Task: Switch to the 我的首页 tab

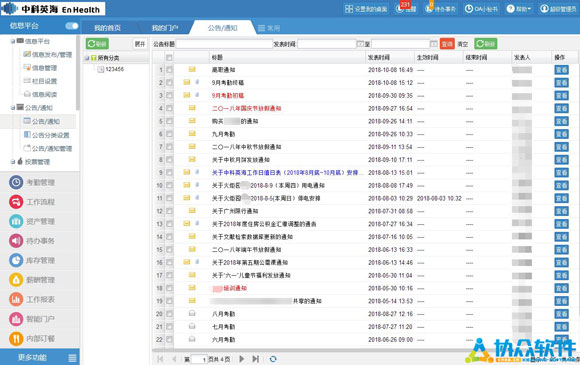Action: pos(107,28)
